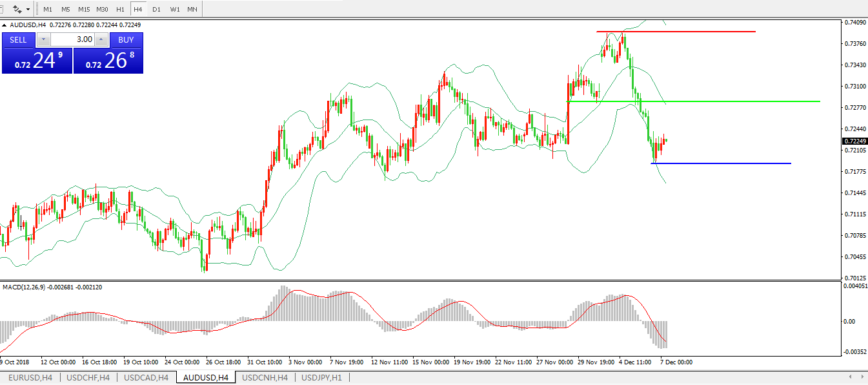Increase lot volume with the up arrow

[x=101, y=39]
